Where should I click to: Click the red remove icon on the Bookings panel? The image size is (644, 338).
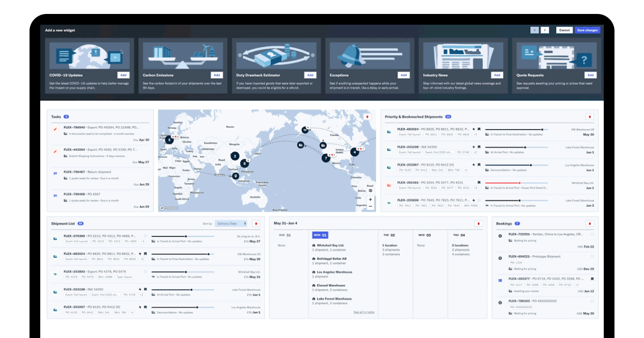coord(590,223)
